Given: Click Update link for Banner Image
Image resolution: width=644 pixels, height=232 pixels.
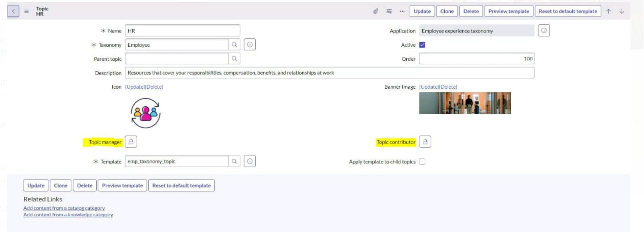Looking at the screenshot, I should [x=429, y=87].
